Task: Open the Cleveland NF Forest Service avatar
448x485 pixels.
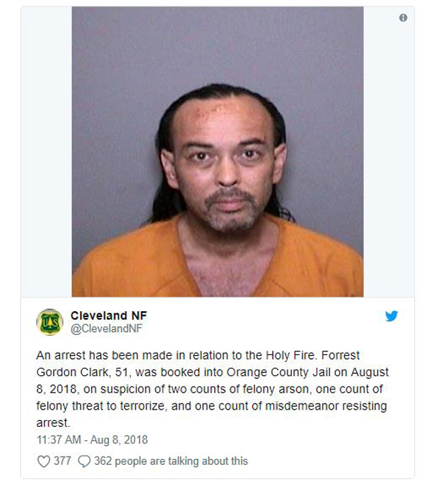Action: click(49, 322)
